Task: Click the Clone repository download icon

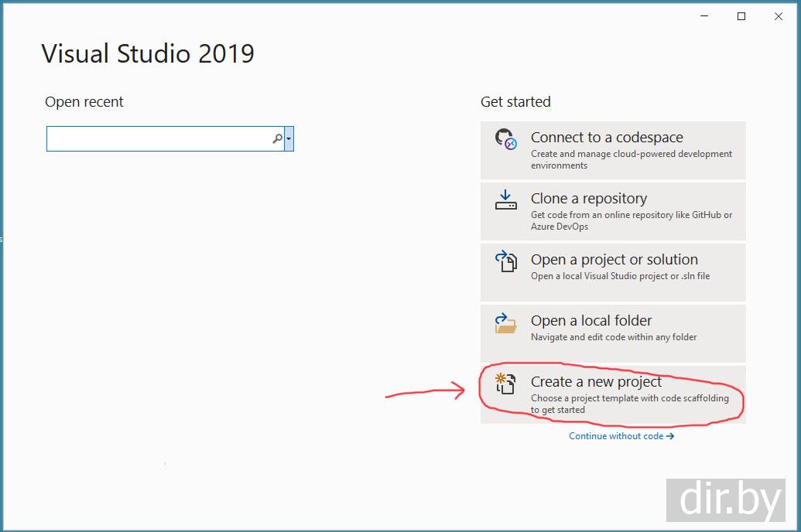Action: [505, 199]
